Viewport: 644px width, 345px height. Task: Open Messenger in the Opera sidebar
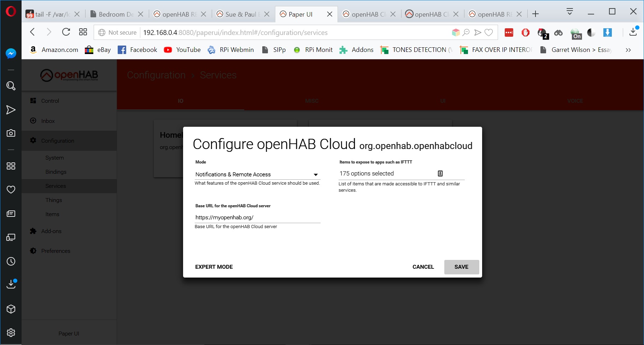(x=11, y=53)
